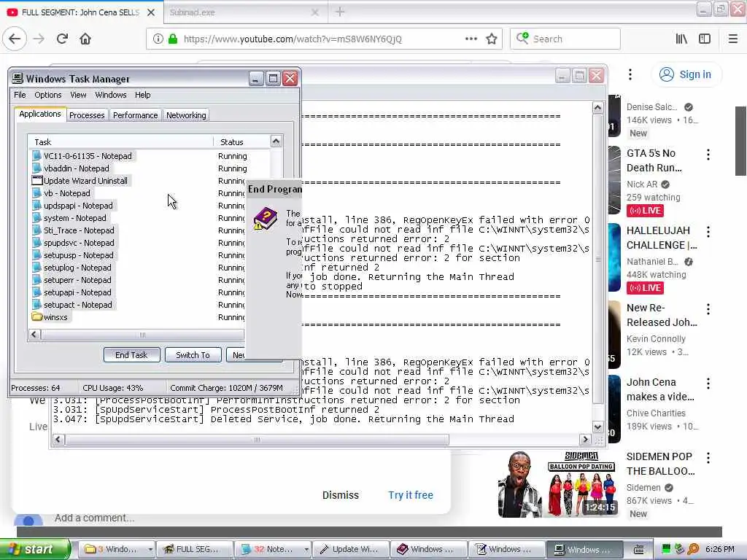The image size is (747, 560).
Task: Open the File menu in Task Manager
Action: 20,95
